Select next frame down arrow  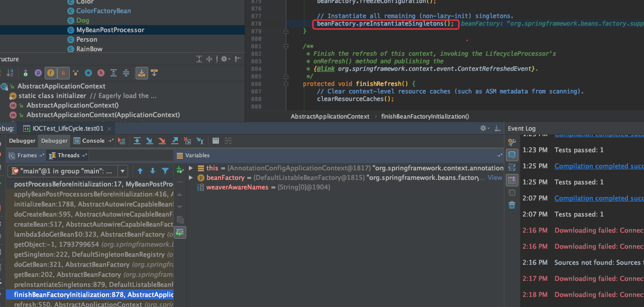[x=152, y=171]
